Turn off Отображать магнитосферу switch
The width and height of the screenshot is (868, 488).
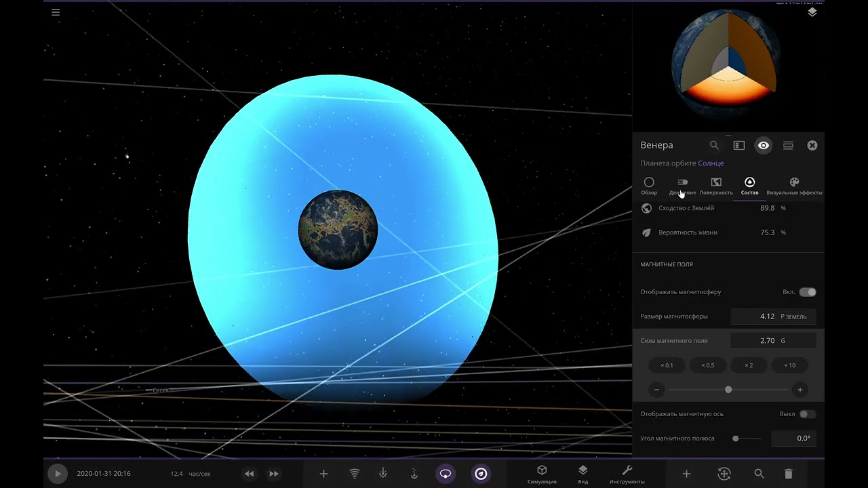coord(808,292)
